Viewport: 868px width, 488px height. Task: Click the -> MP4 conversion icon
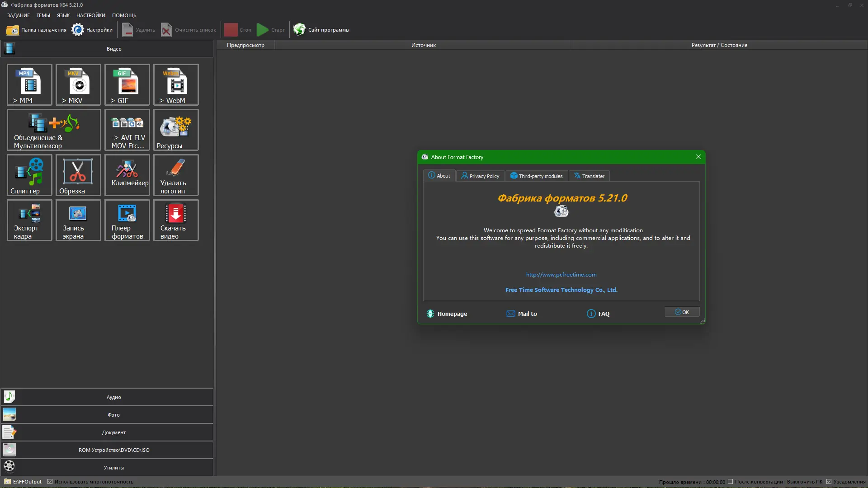[x=29, y=84]
